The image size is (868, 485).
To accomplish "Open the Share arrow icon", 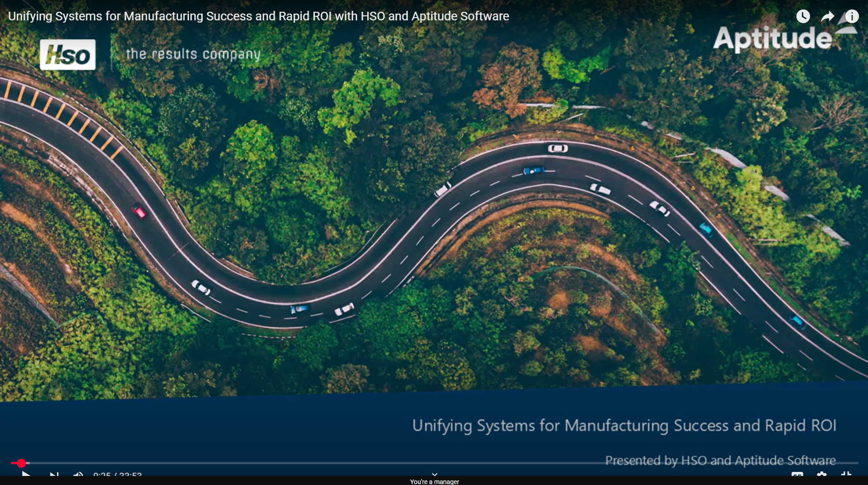I will [x=827, y=17].
